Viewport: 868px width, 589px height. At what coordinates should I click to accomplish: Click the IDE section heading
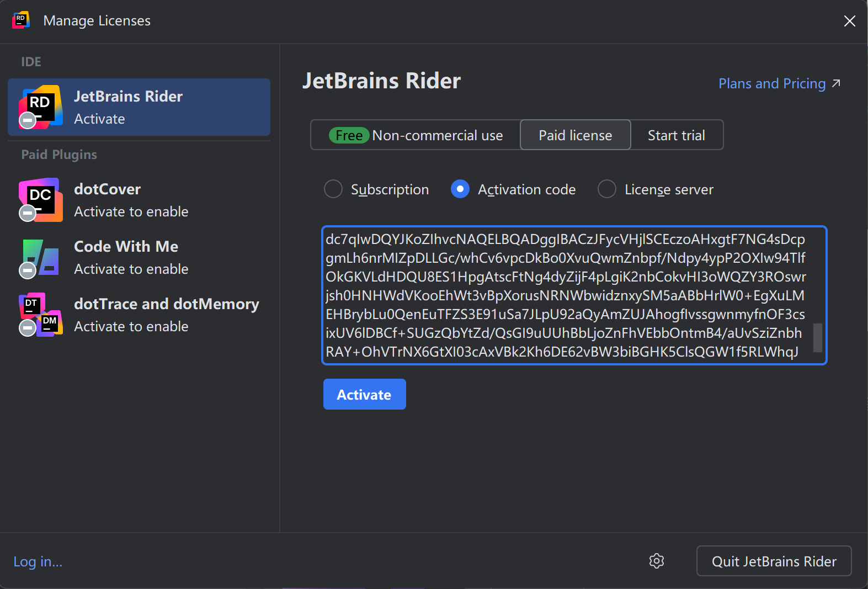[x=31, y=62]
